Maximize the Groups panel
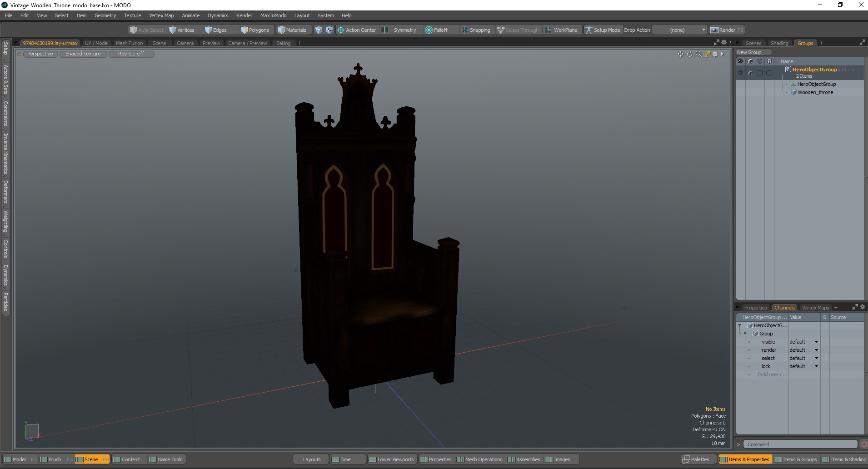868x469 pixels. click(862, 43)
